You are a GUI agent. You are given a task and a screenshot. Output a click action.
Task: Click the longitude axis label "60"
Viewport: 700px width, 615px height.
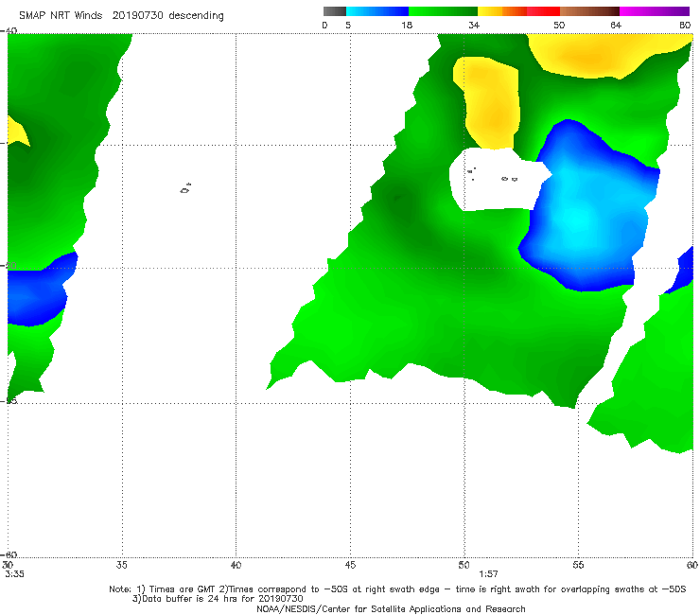tap(692, 565)
